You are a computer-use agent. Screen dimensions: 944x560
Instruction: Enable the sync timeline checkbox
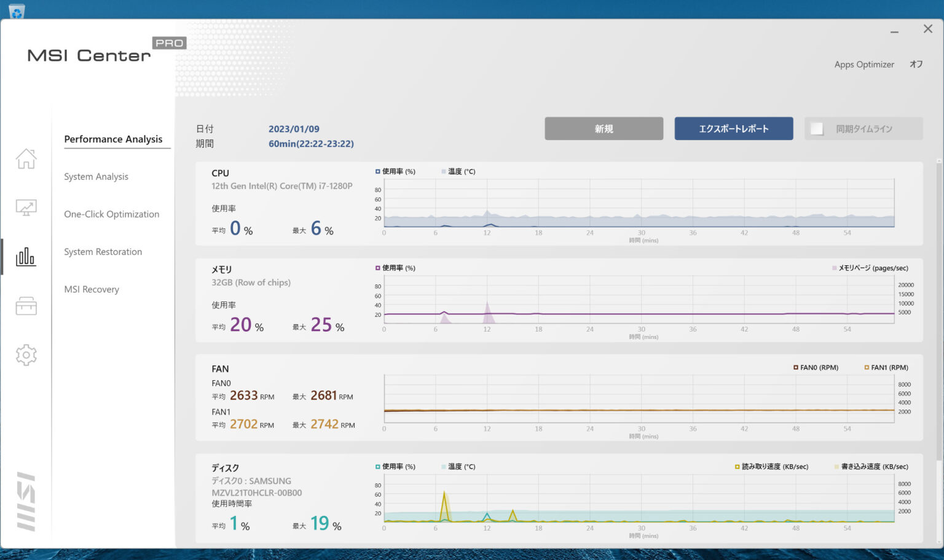[x=817, y=129]
